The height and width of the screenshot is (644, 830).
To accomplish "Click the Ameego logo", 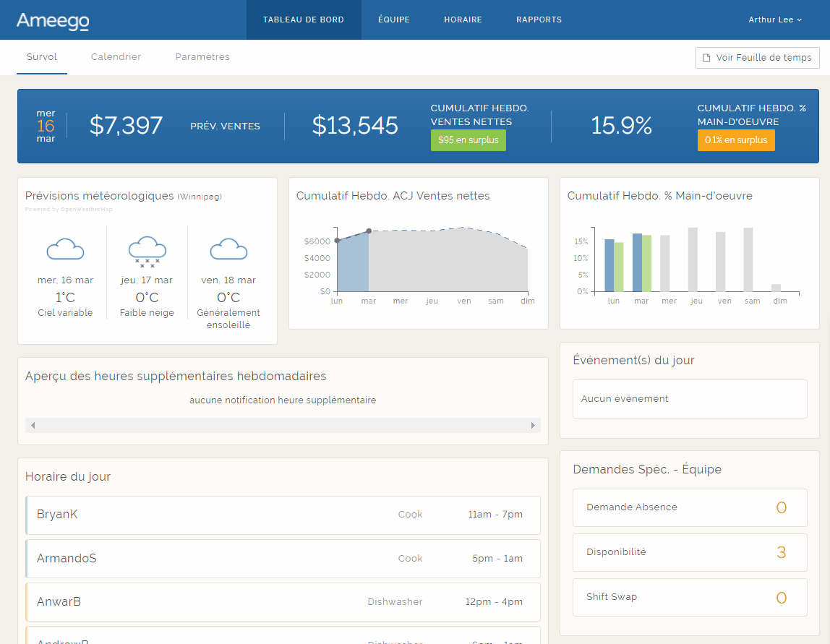I will click(53, 21).
